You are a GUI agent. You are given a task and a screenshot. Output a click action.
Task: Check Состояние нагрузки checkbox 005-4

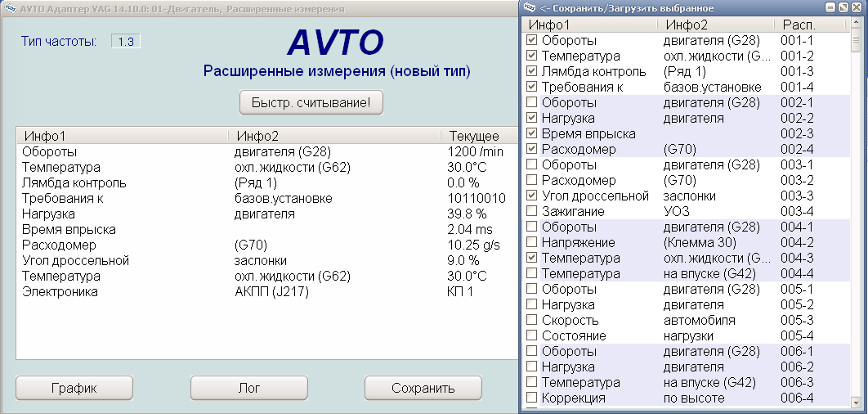pyautogui.click(x=531, y=335)
